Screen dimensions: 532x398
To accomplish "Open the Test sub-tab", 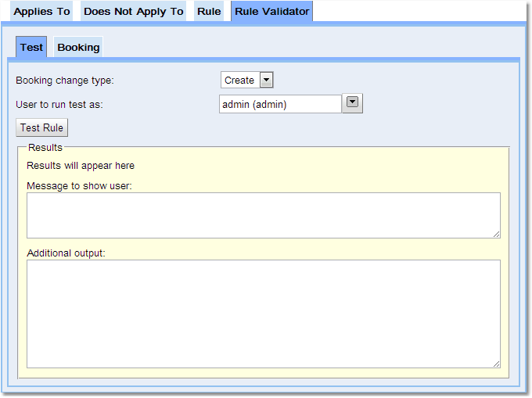I will [x=31, y=47].
